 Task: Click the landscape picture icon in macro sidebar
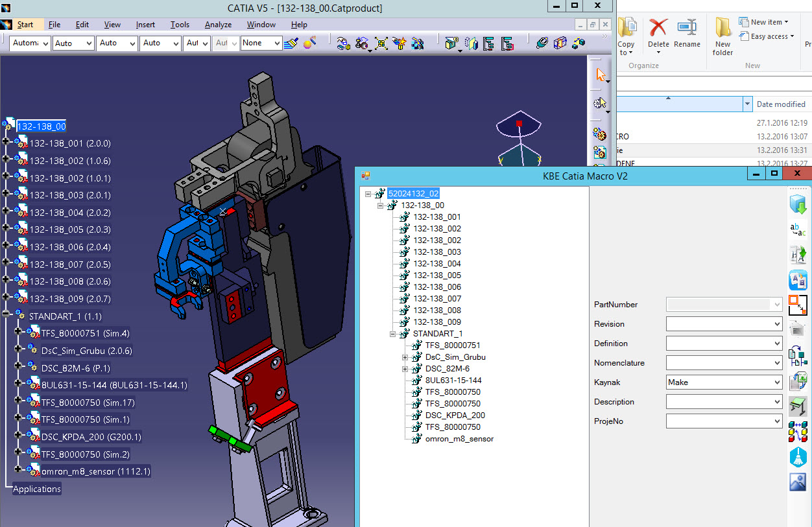click(x=798, y=482)
